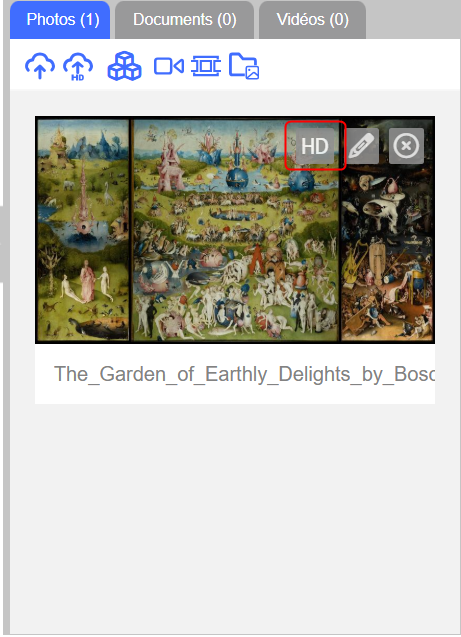The height and width of the screenshot is (637, 461).
Task: Open the 3D cubes model tool
Action: click(x=124, y=66)
